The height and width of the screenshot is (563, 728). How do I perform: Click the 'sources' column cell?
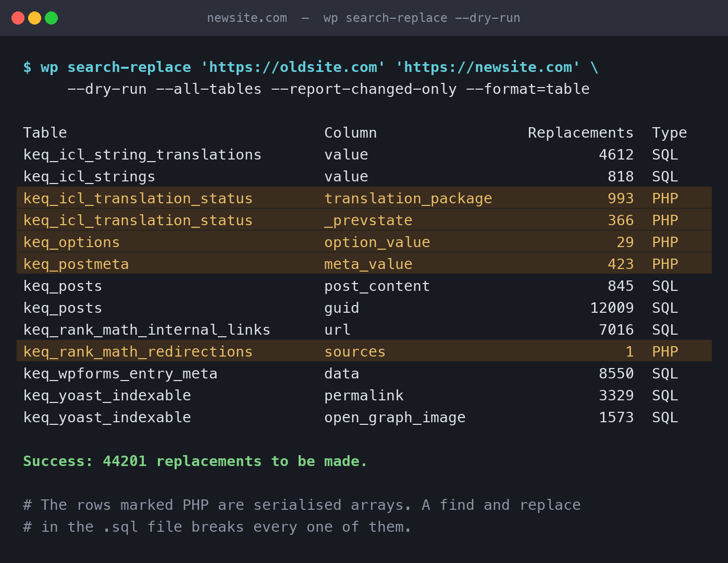355,352
